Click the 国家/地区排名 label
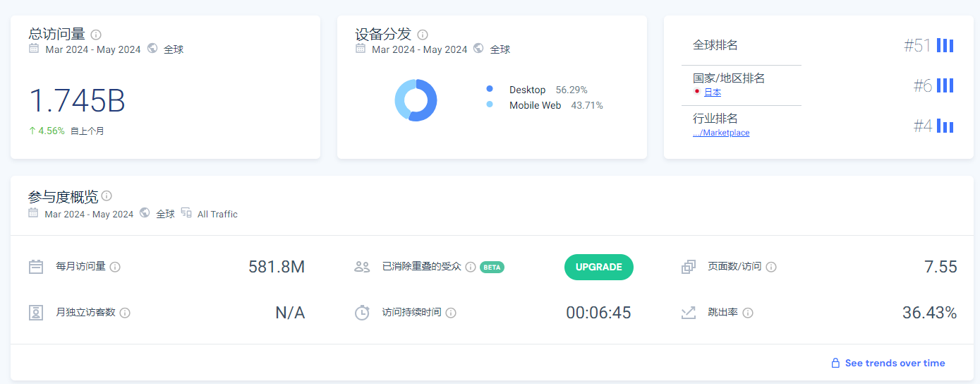 pos(729,78)
